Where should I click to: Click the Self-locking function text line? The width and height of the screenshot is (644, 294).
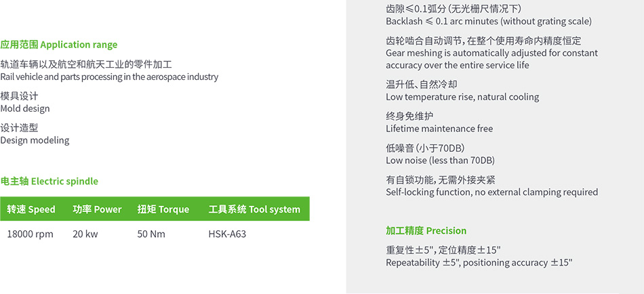coord(492,192)
